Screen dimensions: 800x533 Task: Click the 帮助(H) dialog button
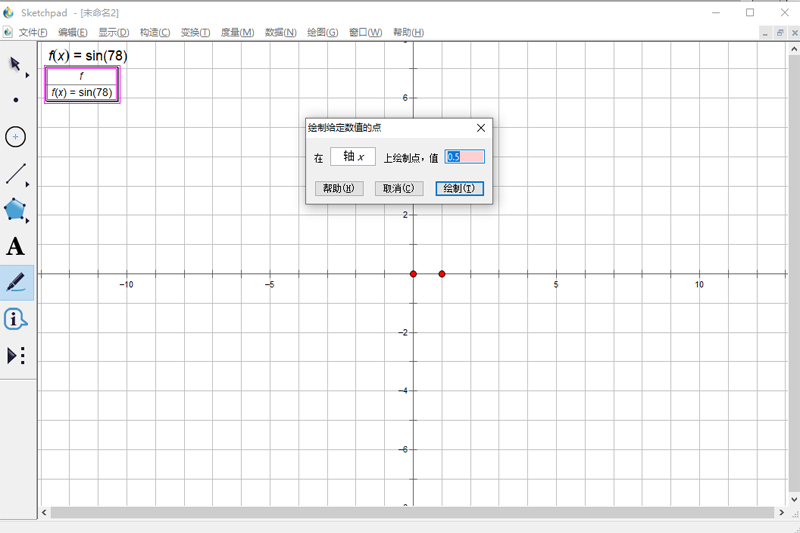[338, 189]
